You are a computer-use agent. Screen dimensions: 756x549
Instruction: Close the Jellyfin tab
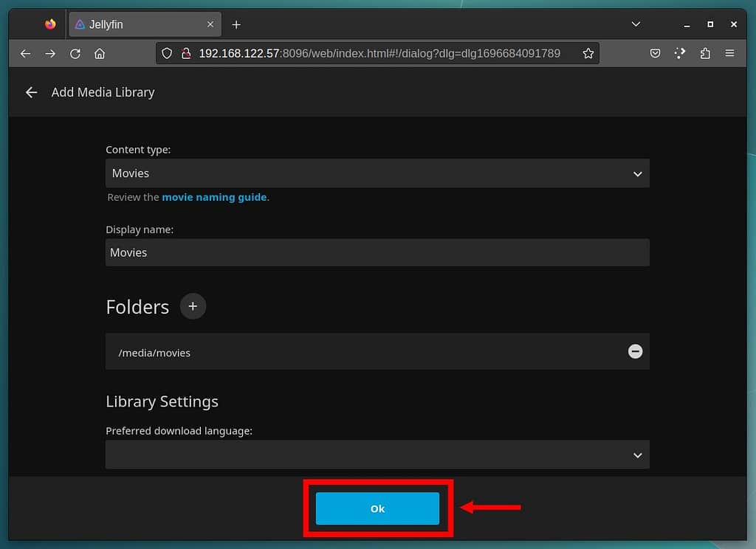(210, 24)
